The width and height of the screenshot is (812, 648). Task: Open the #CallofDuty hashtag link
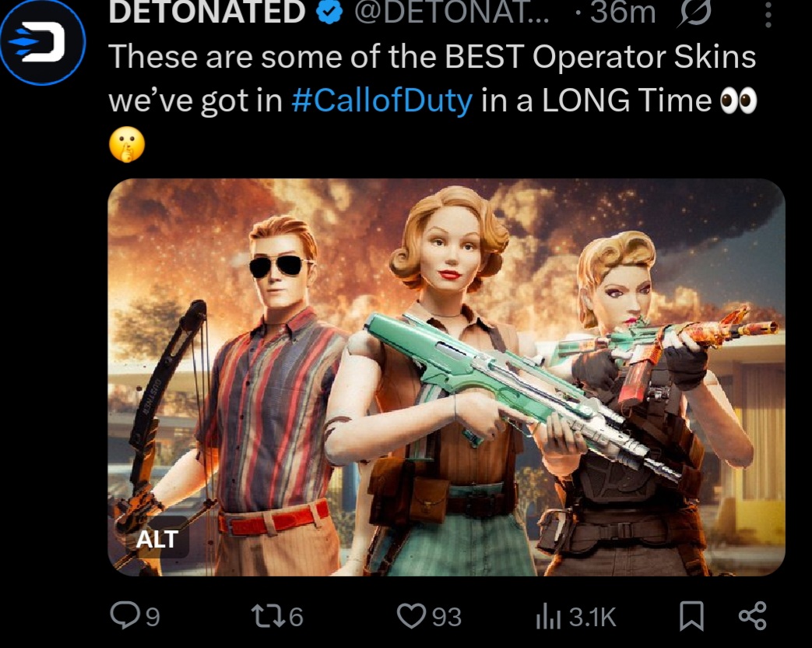[x=382, y=100]
